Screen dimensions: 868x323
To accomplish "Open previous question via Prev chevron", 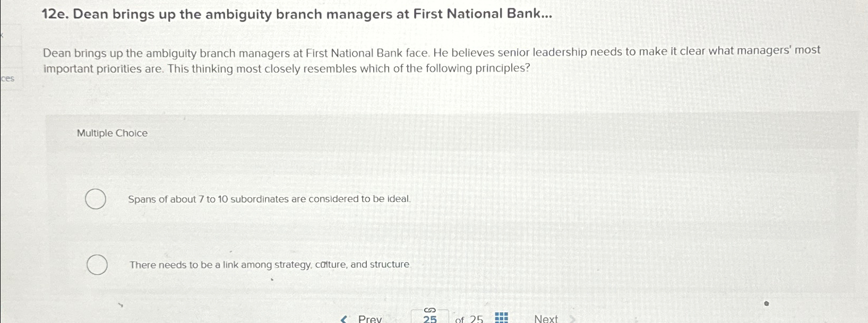I will tap(343, 319).
